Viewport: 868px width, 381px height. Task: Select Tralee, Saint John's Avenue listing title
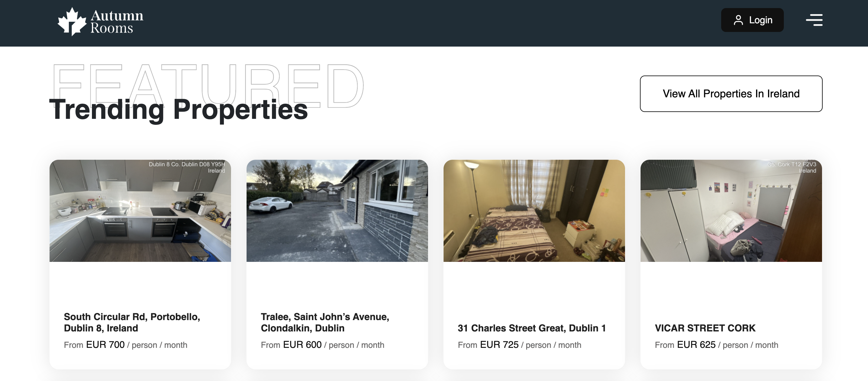pyautogui.click(x=325, y=322)
